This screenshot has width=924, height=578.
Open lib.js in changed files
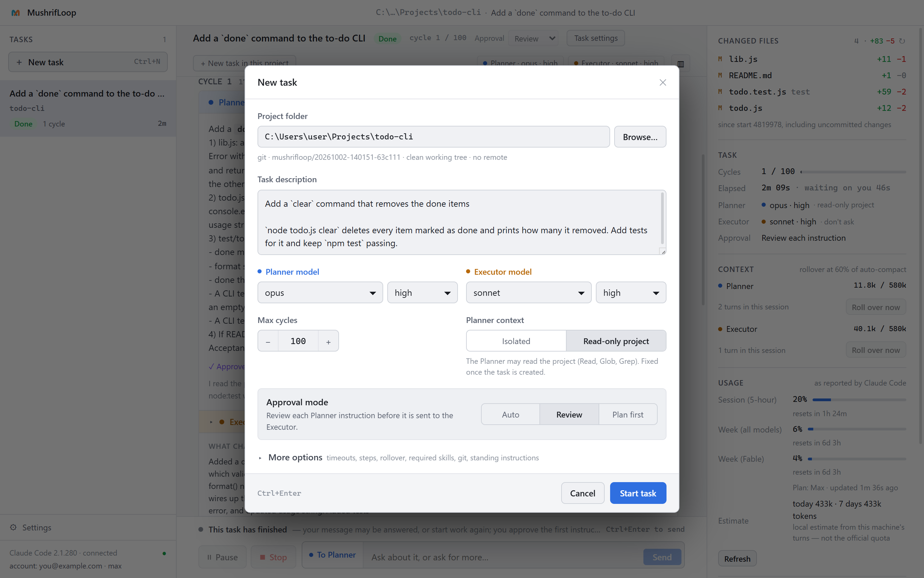tap(812, 59)
